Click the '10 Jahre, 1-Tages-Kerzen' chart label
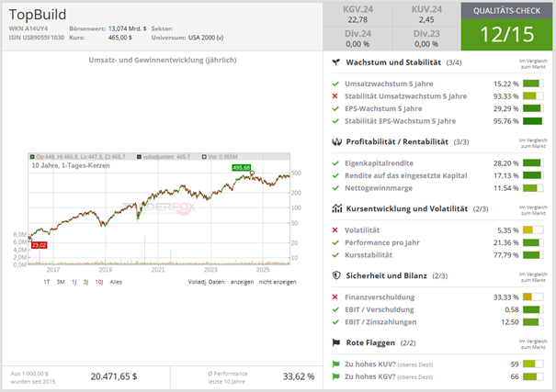The width and height of the screenshot is (556, 392). point(71,166)
